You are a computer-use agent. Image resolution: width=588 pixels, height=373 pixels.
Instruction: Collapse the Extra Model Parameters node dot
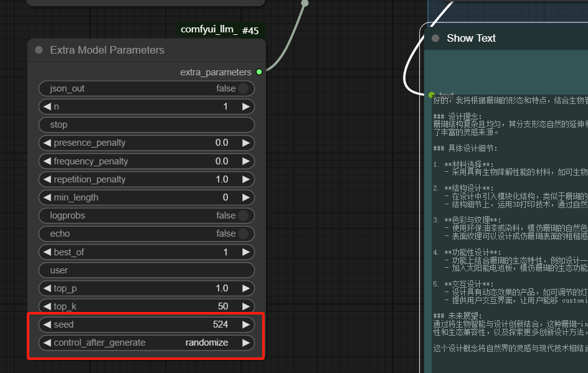(39, 50)
